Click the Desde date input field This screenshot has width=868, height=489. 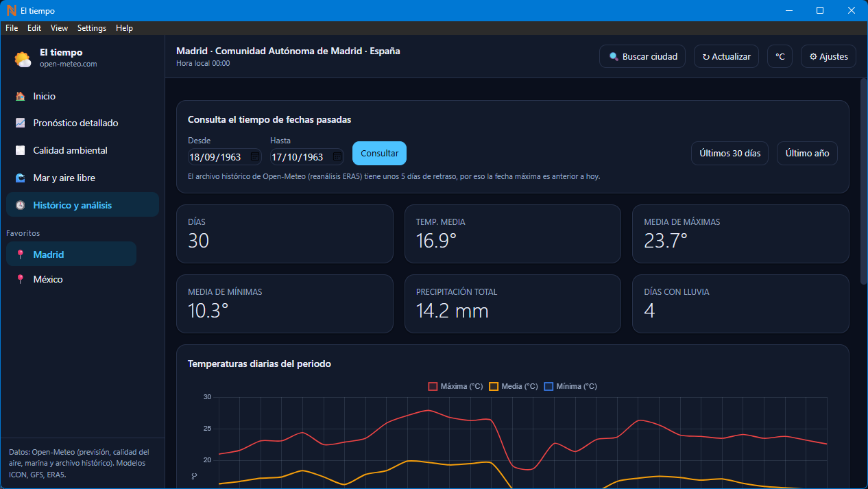point(225,157)
